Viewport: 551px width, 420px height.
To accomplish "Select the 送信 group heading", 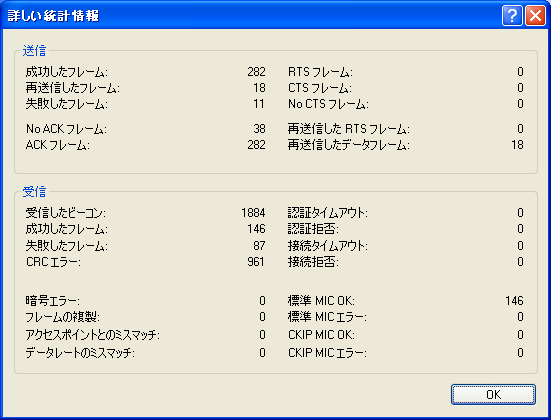I will pyautogui.click(x=34, y=51).
